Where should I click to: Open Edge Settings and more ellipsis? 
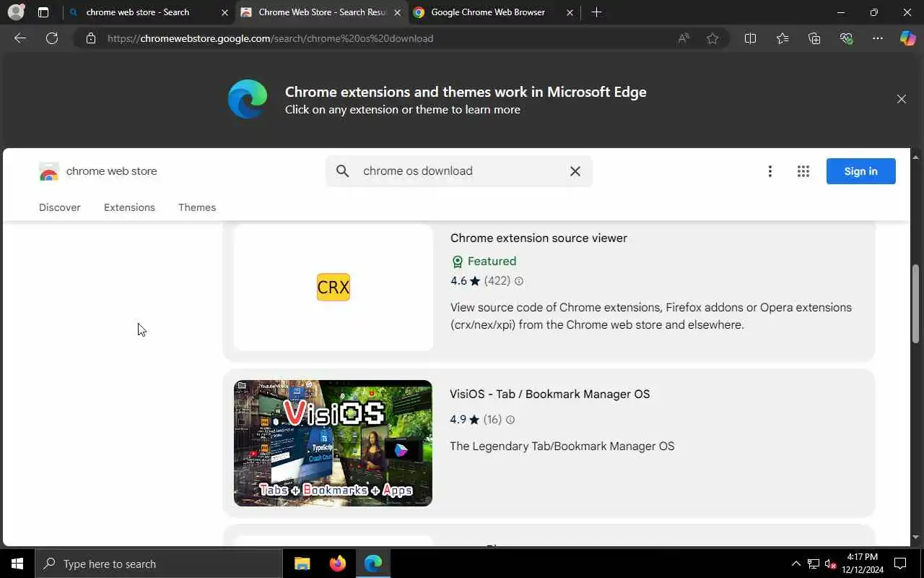tap(878, 38)
